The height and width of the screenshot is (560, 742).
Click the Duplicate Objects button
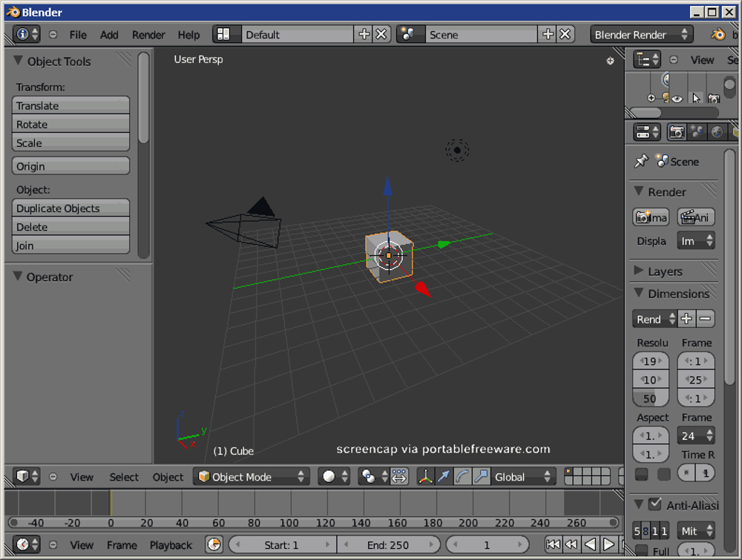point(71,208)
